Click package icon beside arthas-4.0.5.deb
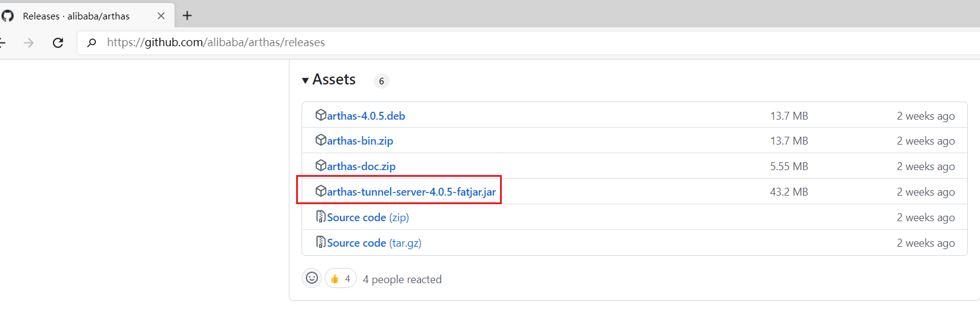 (321, 115)
